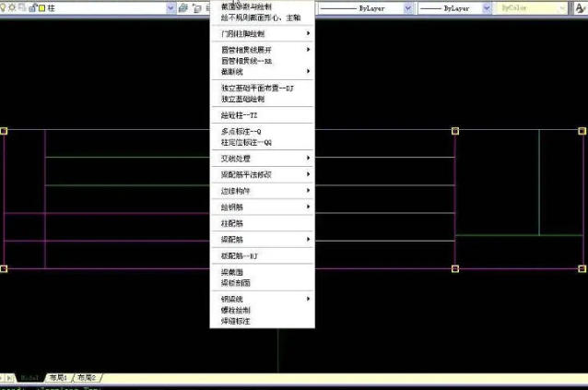Choose 螺栓绘制 menu entry
Image resolution: width=588 pixels, height=390 pixels.
262,310
